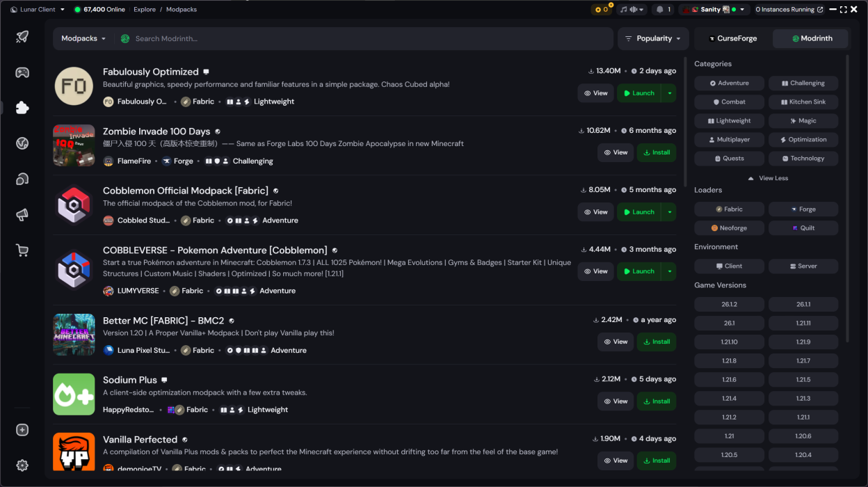The image size is (868, 487).
Task: Click the coin balance icon in top bar
Action: coord(600,10)
